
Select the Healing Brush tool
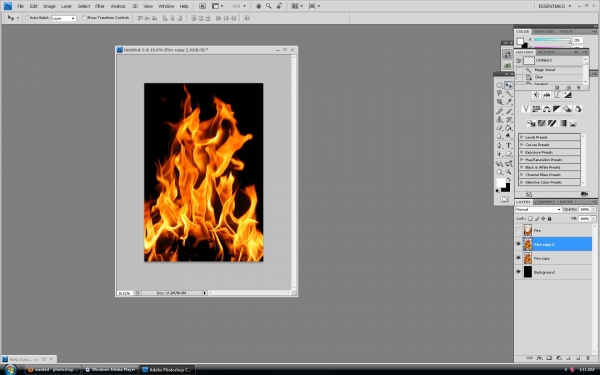click(x=499, y=111)
